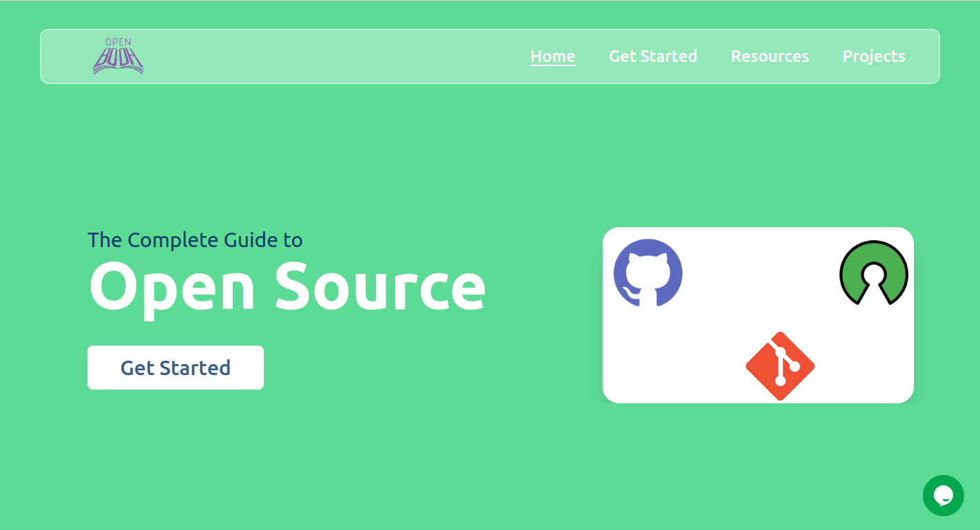This screenshot has width=980, height=530.
Task: Go to the Home nav link
Action: (553, 56)
